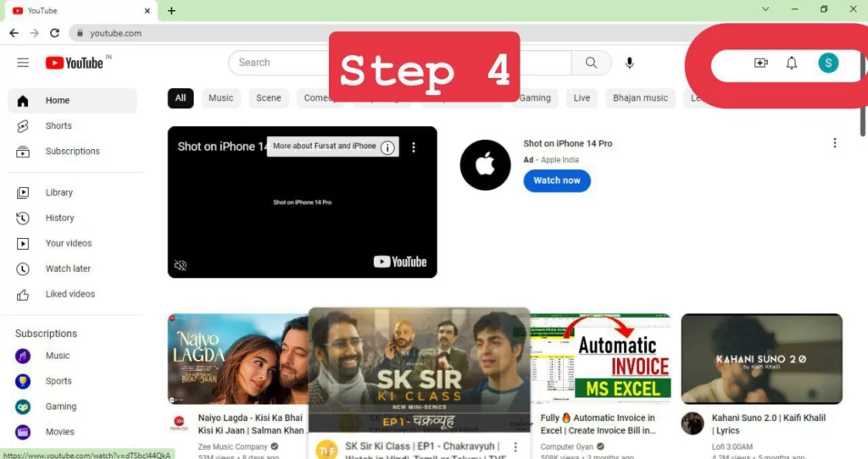Go forward in the browser
868x459 pixels.
coord(34,33)
